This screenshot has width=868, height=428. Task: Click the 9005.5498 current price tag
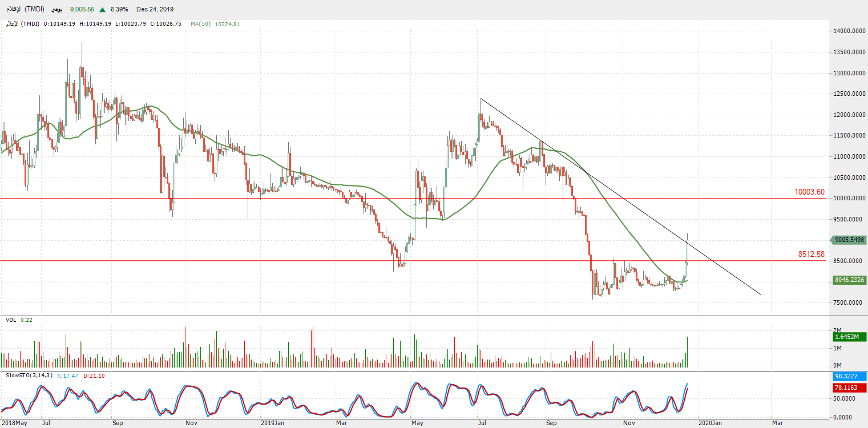[849, 240]
